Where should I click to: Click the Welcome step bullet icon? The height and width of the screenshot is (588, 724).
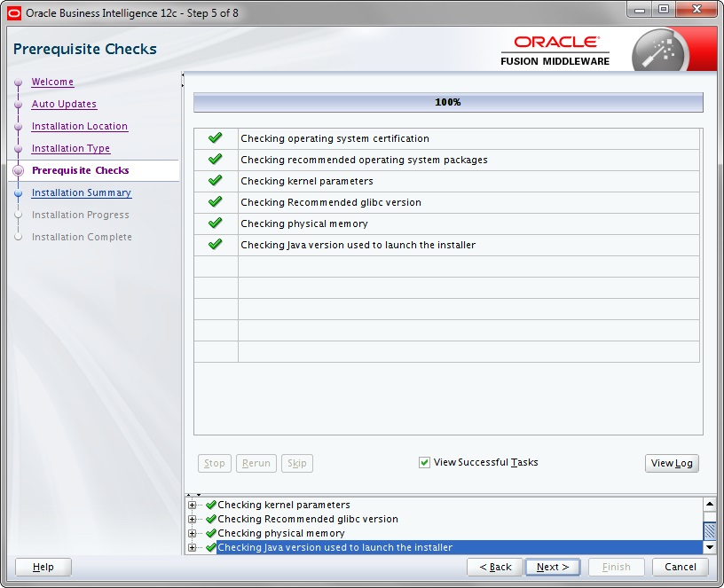pos(18,82)
